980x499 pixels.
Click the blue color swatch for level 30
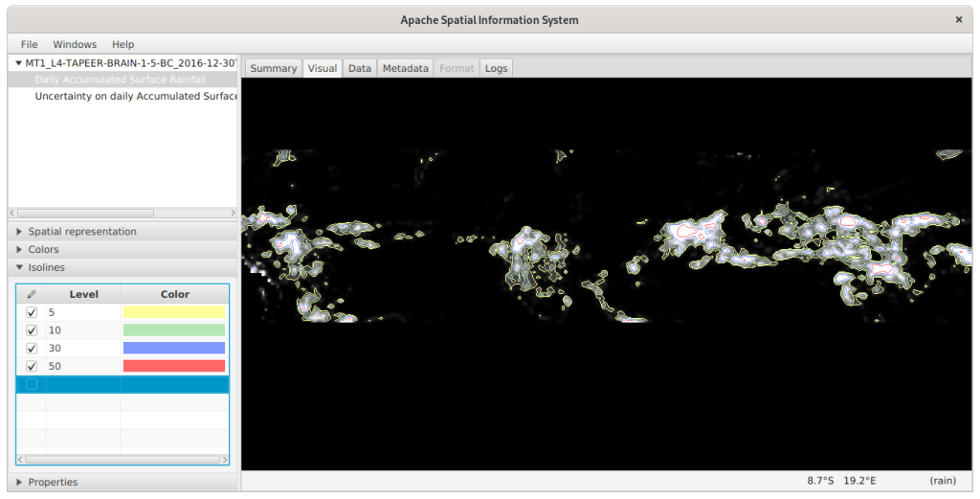click(174, 349)
